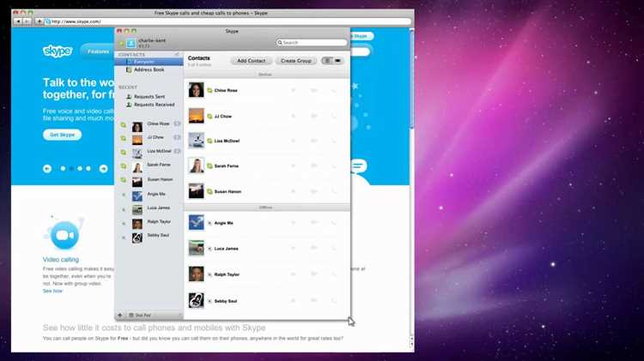The width and height of the screenshot is (644, 361).
Task: Click Sebby Saul avatar in contacts list
Action: point(197,300)
